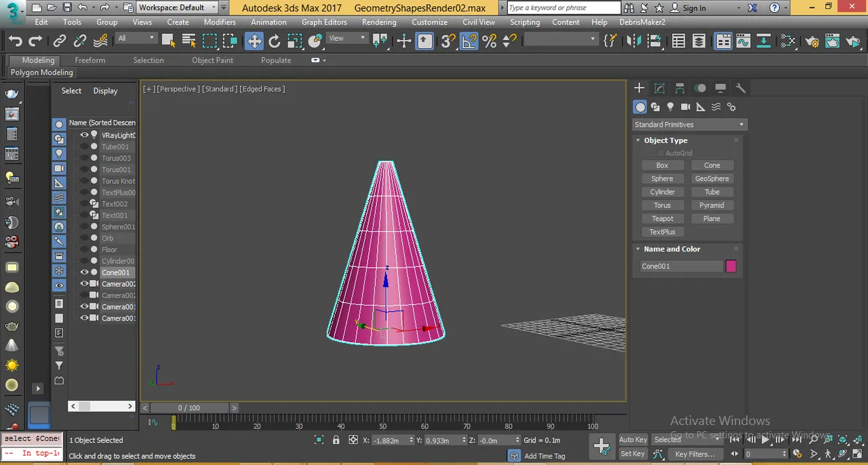This screenshot has width=868, height=465.
Task: Click the object name field Cone001
Action: pos(682,266)
